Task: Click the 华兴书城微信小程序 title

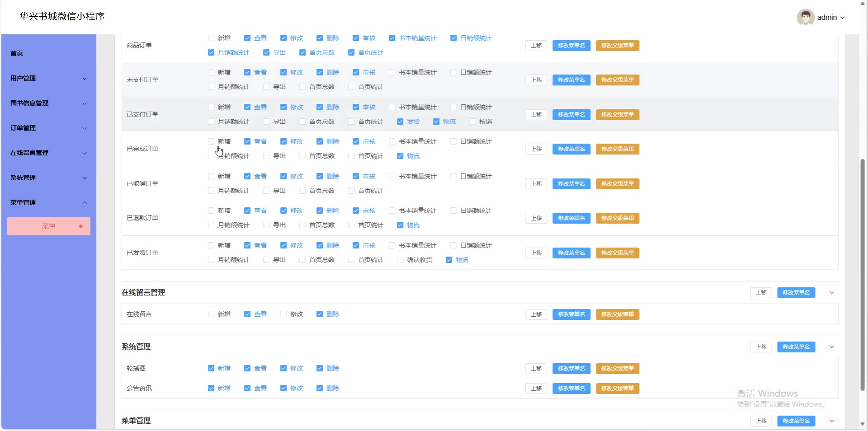Action: [62, 16]
